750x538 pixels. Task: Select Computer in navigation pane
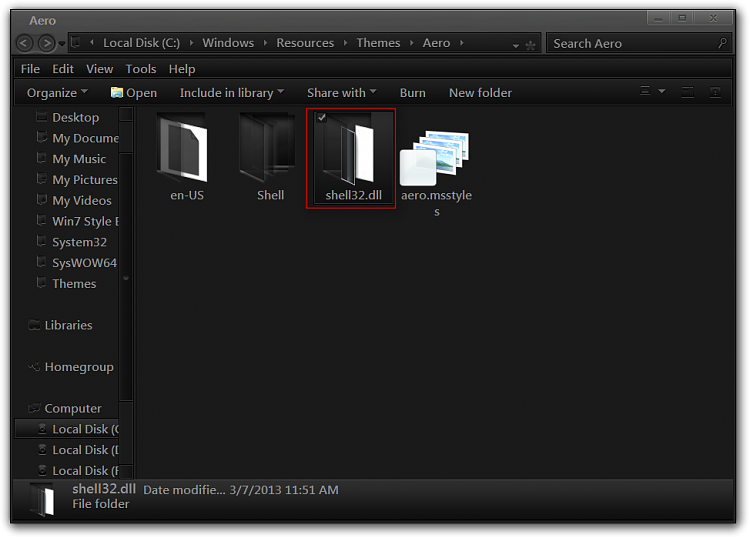tap(73, 409)
